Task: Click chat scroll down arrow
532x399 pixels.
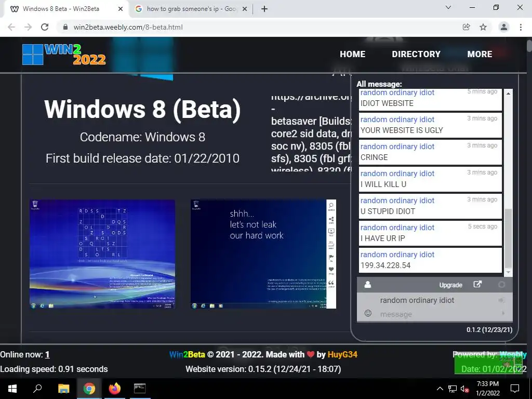Action: (x=508, y=272)
